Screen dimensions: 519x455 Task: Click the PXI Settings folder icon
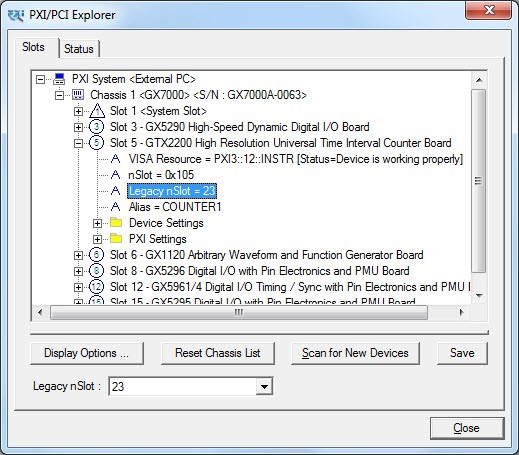(x=116, y=238)
